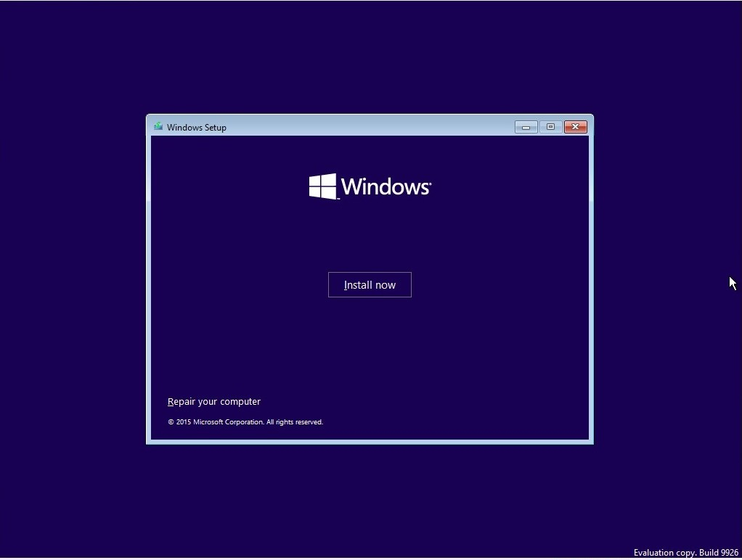Image resolution: width=742 pixels, height=560 pixels.
Task: Select the Windows wordmark text
Action: point(385,186)
